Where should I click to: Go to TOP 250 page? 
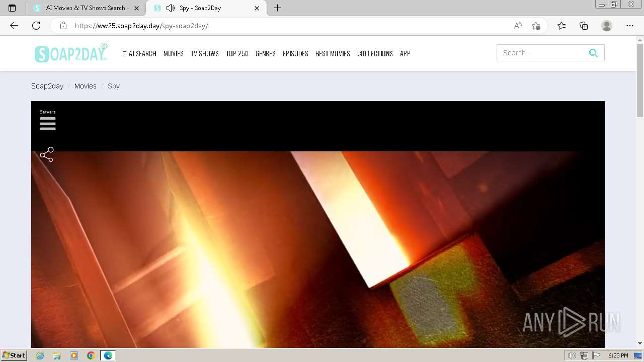click(x=237, y=53)
